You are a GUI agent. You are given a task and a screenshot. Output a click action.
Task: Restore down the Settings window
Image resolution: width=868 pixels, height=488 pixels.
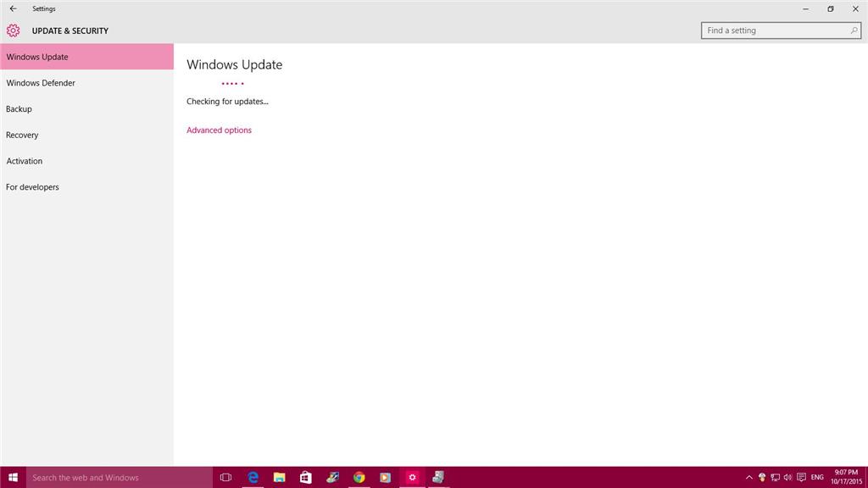pyautogui.click(x=831, y=8)
